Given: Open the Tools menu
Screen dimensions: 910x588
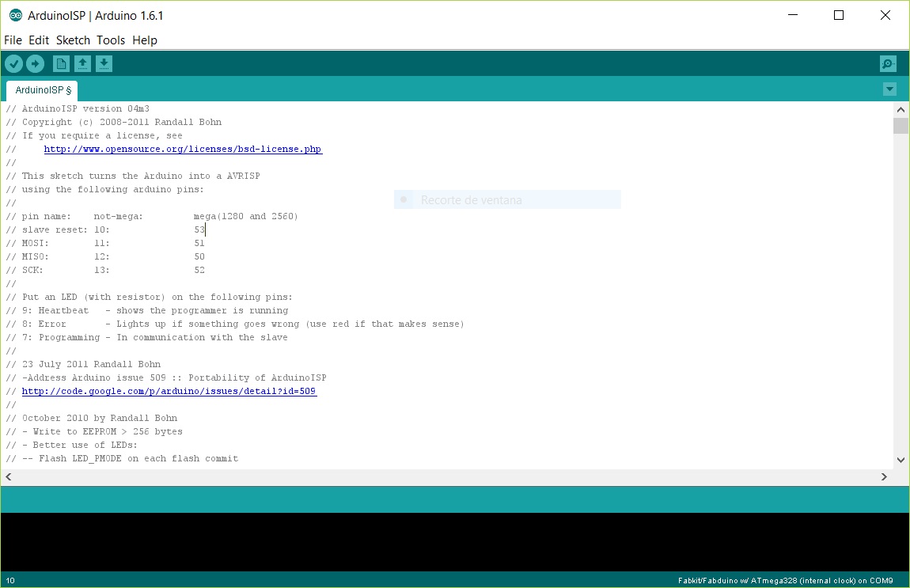Looking at the screenshot, I should coord(111,40).
